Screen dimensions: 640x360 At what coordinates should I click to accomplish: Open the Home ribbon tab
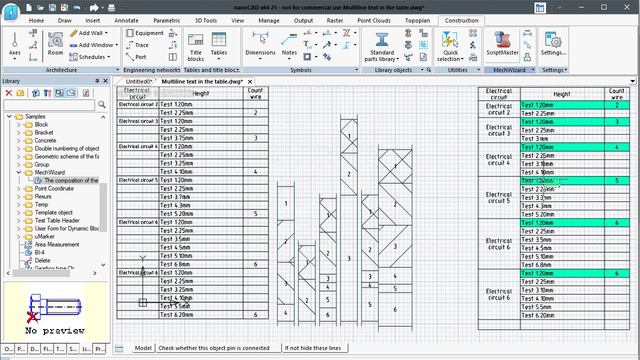(x=36, y=20)
